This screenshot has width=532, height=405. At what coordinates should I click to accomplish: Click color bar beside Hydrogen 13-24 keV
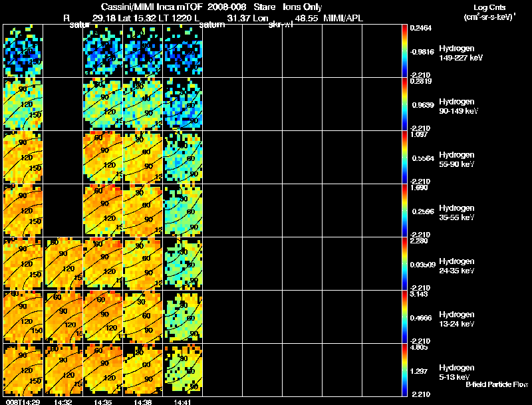tap(404, 317)
